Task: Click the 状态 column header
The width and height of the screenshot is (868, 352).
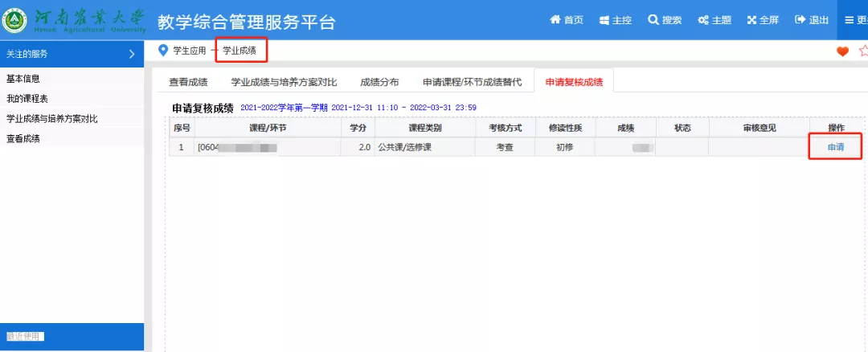Action: [x=682, y=128]
